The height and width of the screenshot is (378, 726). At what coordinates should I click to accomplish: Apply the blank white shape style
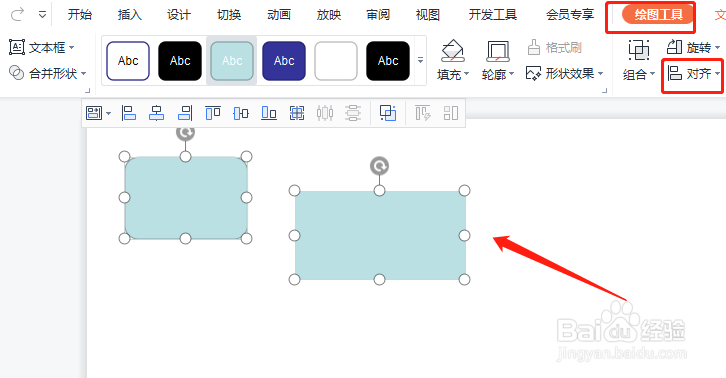(x=336, y=61)
